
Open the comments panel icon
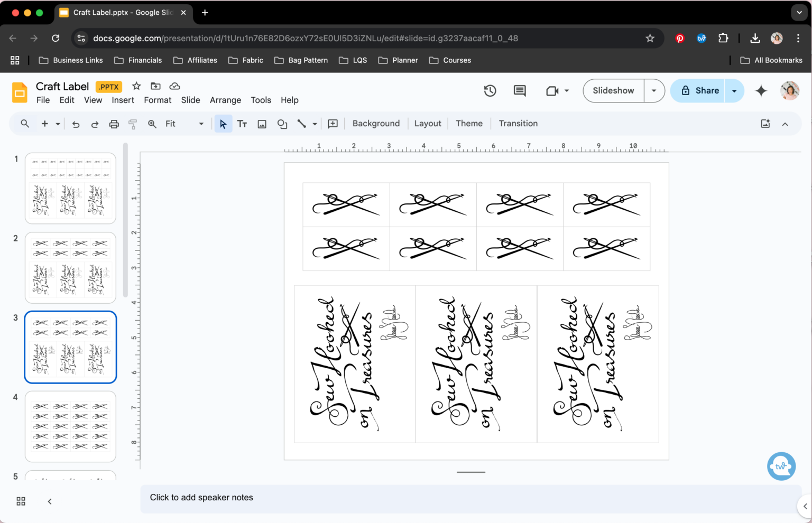tap(520, 91)
